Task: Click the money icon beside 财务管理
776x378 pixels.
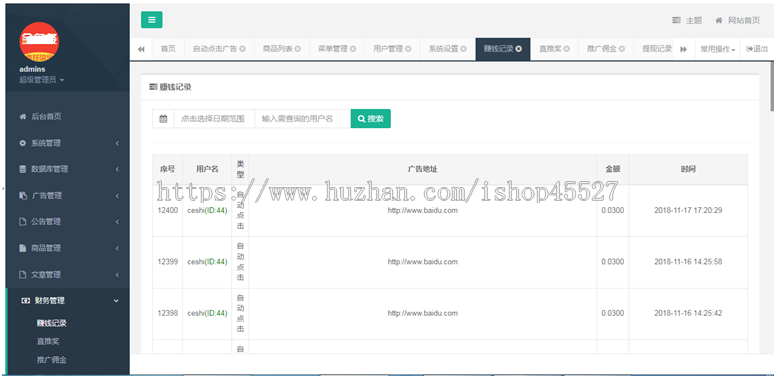Action: click(26, 300)
